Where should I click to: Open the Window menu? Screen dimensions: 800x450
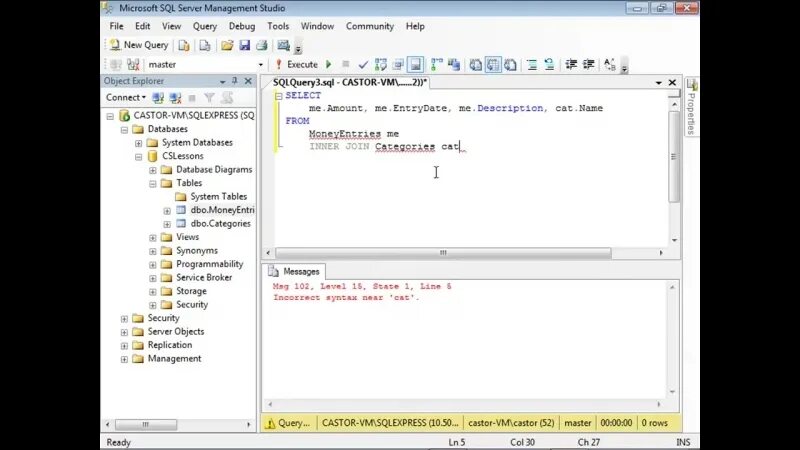[x=317, y=26]
